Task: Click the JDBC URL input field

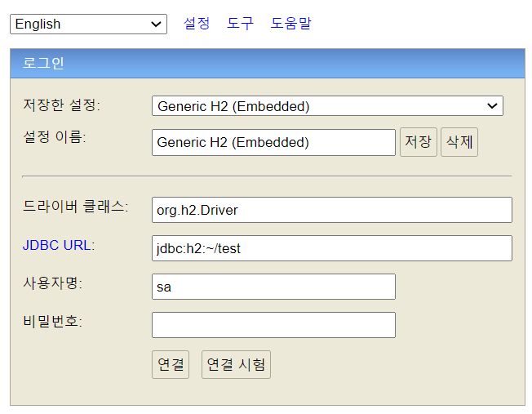Action: tap(332, 248)
